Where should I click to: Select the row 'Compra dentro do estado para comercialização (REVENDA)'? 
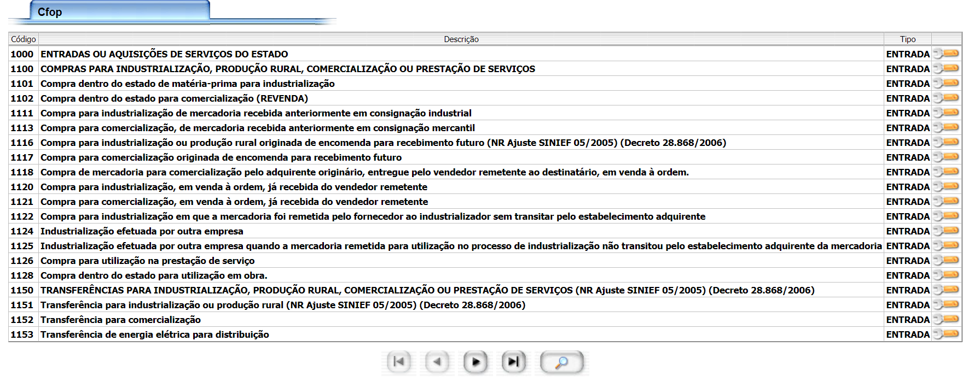coord(174,98)
